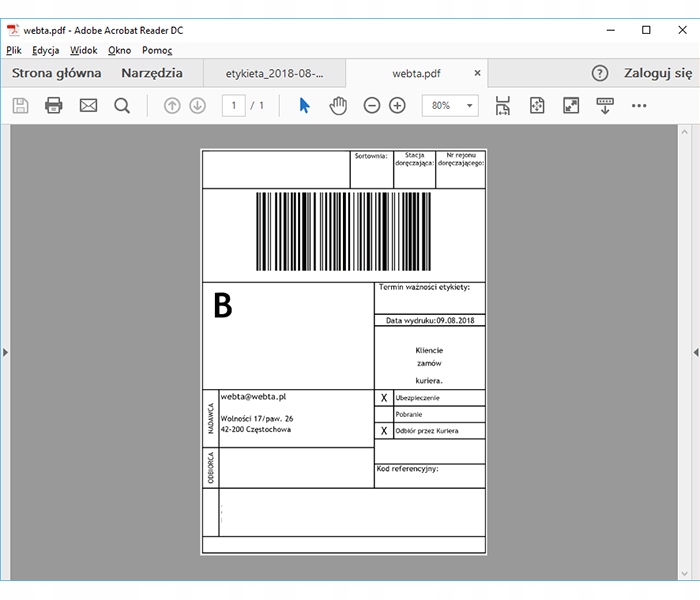Image resolution: width=700 pixels, height=600 pixels.
Task: Send file by email envelope icon
Action: (x=88, y=106)
